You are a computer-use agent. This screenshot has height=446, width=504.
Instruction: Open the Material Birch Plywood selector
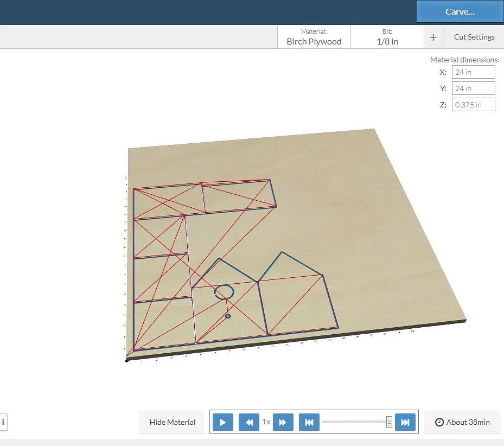[x=314, y=37]
